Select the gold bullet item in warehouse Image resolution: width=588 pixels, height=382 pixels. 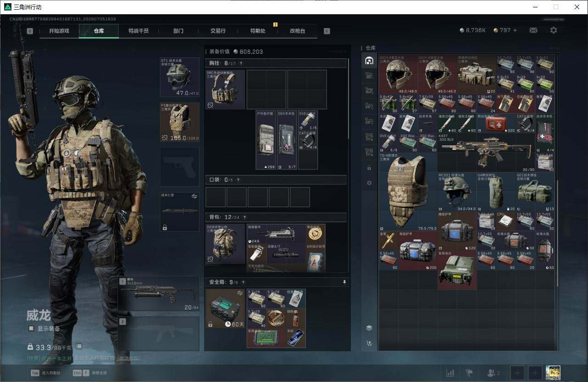tap(388, 240)
